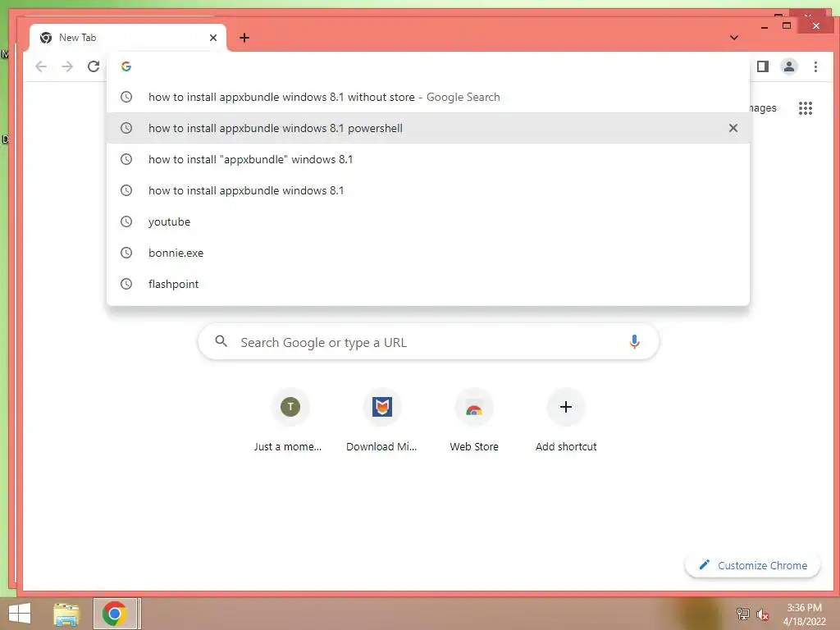This screenshot has width=840, height=630.
Task: Open the tab search chevron
Action: coord(734,38)
